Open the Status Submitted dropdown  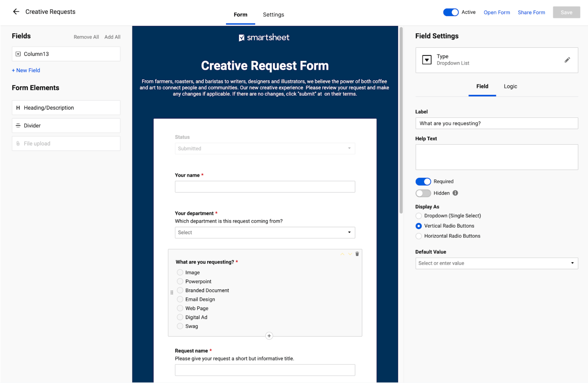tap(265, 148)
